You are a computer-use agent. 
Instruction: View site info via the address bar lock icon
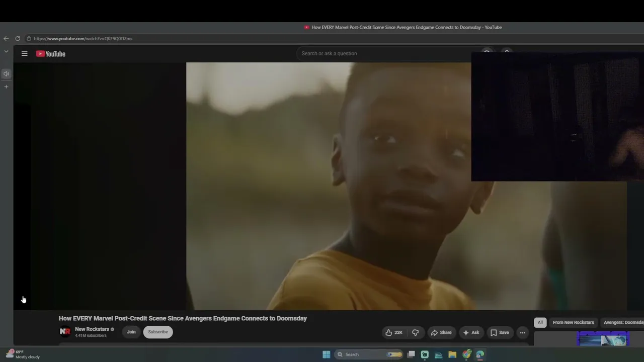[x=29, y=39]
